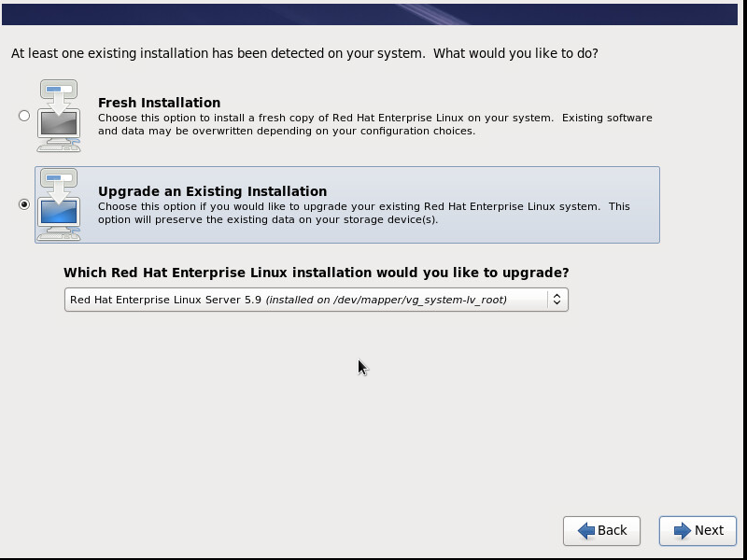The width and height of the screenshot is (747, 560).
Task: Click the italic /dev/mapper/vg_system-lv_root text in dropdown
Action: tap(387, 300)
